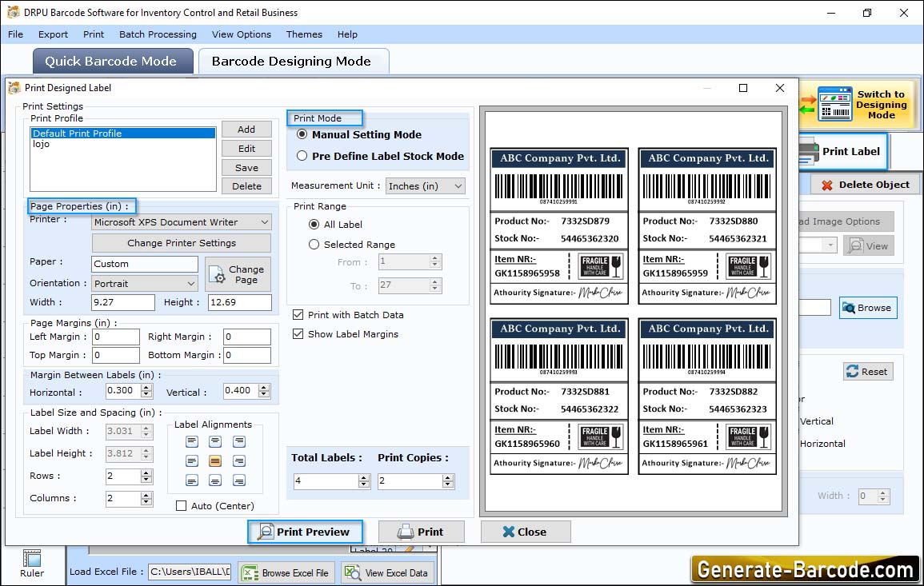The height and width of the screenshot is (586, 924).
Task: Open the Export menu
Action: click(53, 34)
